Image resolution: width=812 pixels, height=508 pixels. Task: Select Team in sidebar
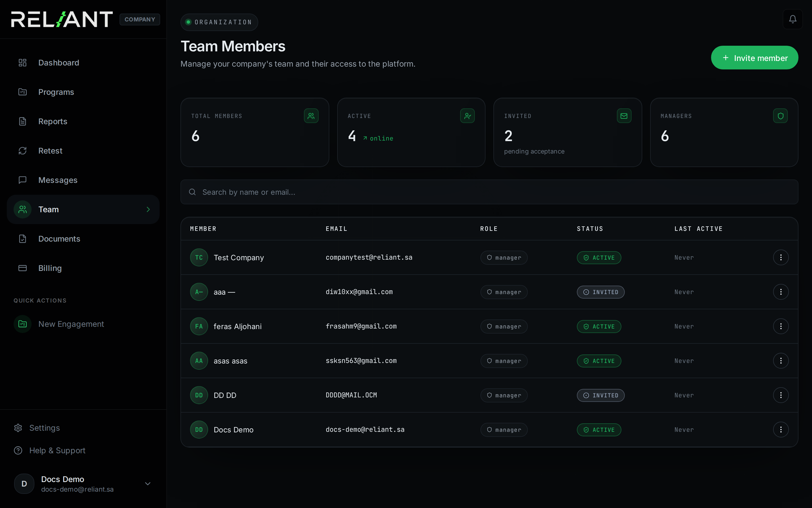point(83,210)
